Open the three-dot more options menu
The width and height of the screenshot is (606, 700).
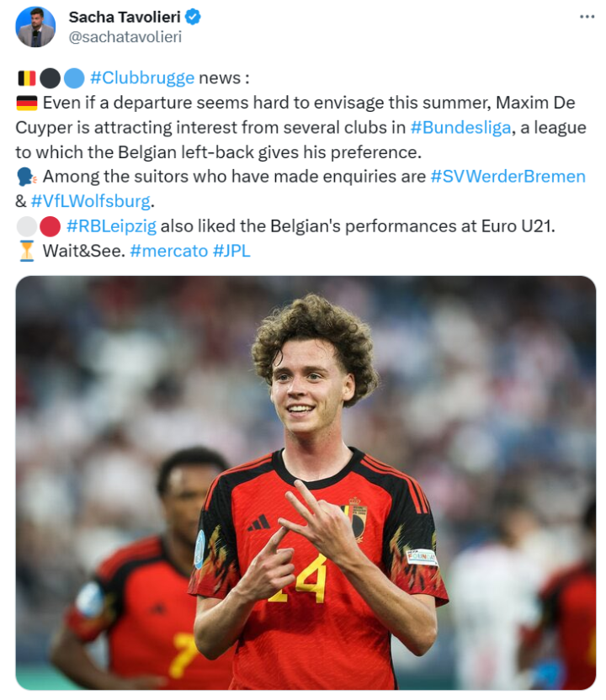coord(587,17)
